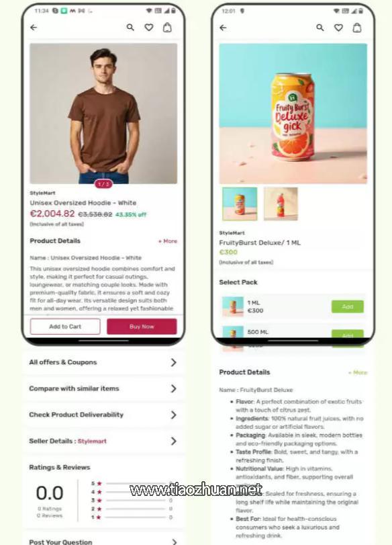The width and height of the screenshot is (392, 545).
Task: Open search on FruityBurst product page
Action: 320,28
